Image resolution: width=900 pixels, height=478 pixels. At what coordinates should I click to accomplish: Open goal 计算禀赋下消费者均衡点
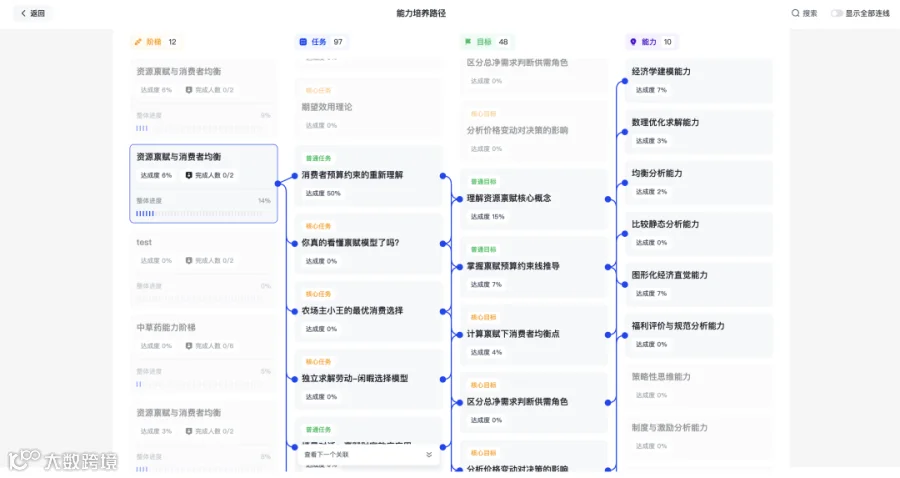534,335
